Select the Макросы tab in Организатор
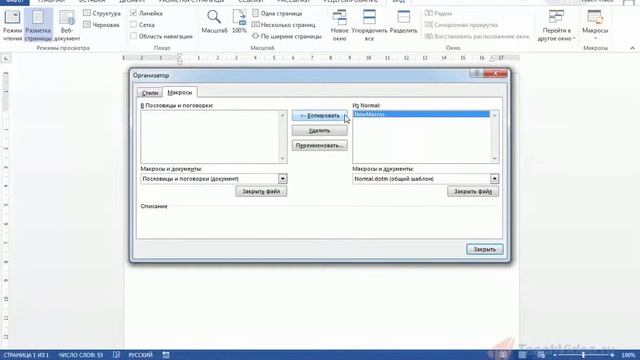 point(180,92)
